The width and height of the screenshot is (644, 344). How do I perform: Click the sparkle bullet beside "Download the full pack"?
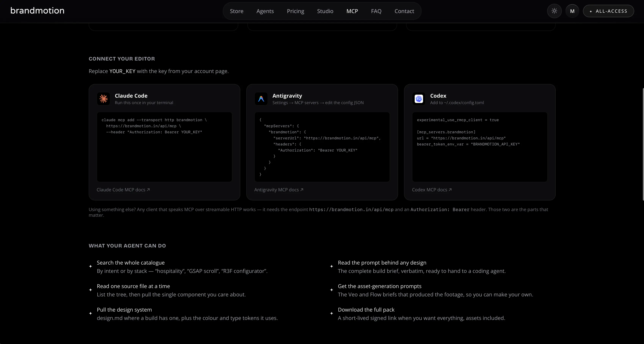click(331, 313)
